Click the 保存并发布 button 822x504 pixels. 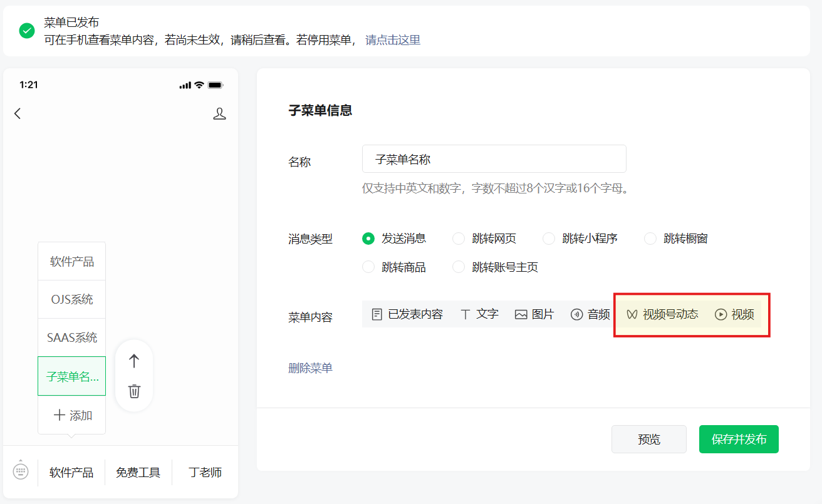739,439
